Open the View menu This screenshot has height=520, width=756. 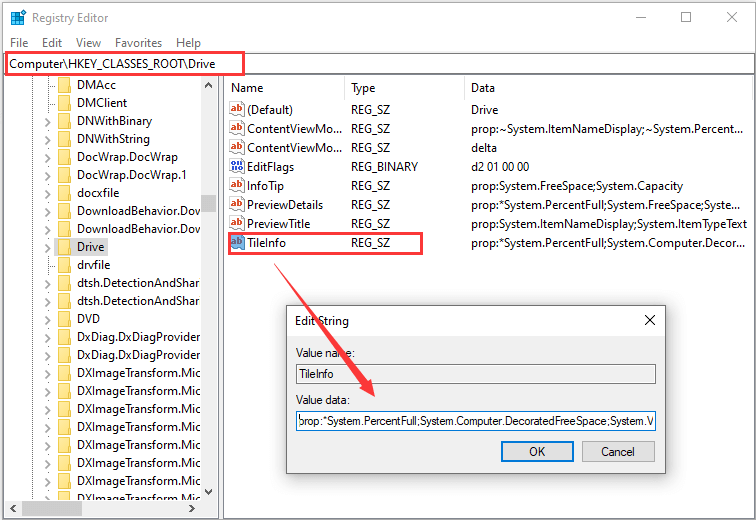(x=88, y=43)
